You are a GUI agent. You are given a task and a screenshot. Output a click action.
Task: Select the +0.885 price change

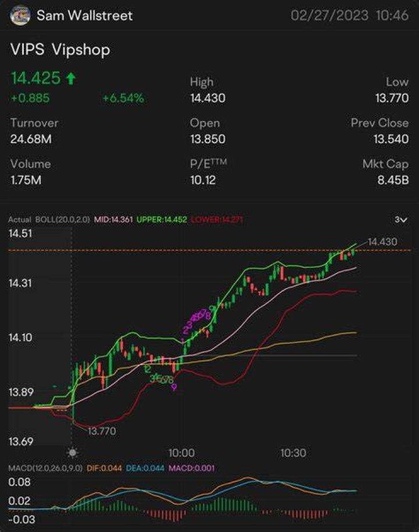point(30,98)
